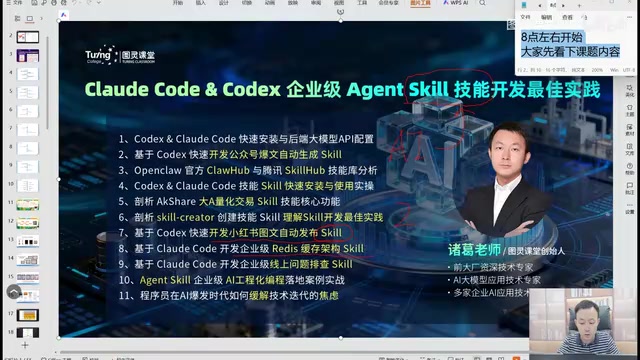This screenshot has height=360, width=640.
Task: Select slide 14 thumbnail
Action: click(x=28, y=260)
